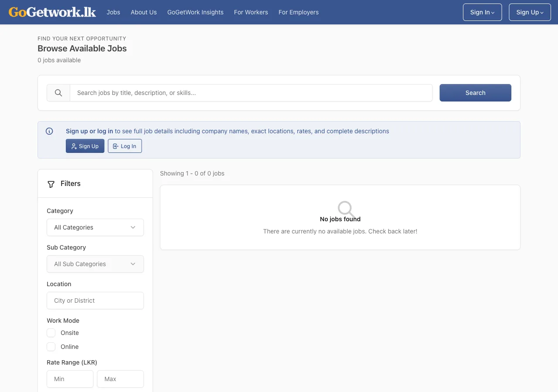Click the Sign up or log in link text

[89, 131]
